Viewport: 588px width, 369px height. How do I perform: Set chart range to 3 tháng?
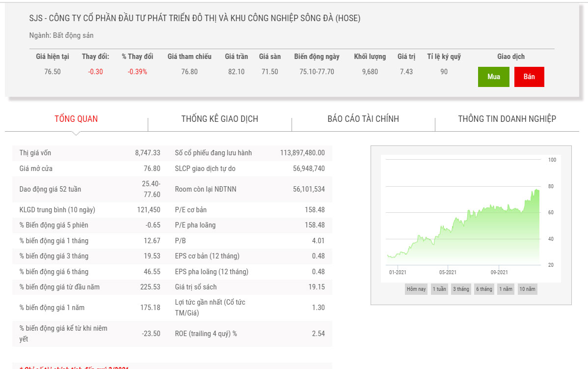461,289
